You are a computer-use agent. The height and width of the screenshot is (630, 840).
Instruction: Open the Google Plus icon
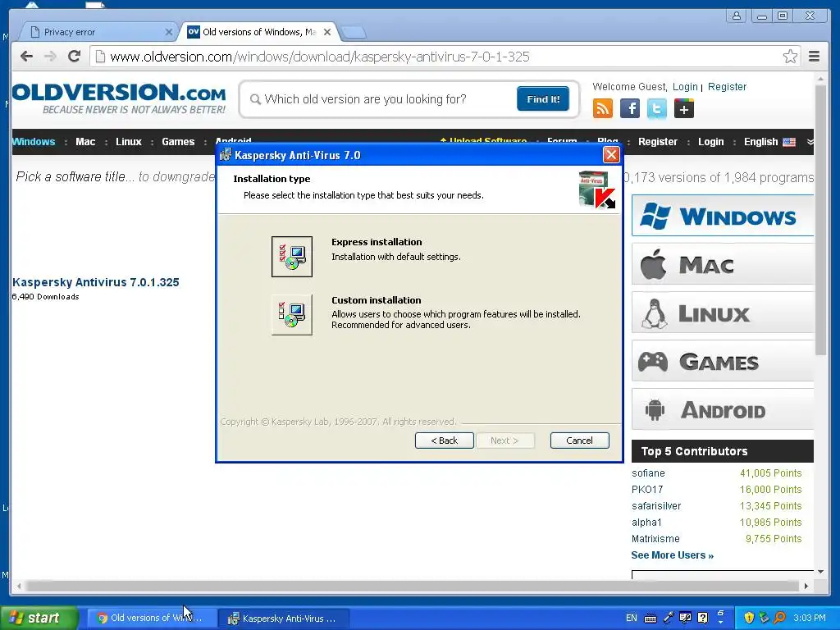684,109
